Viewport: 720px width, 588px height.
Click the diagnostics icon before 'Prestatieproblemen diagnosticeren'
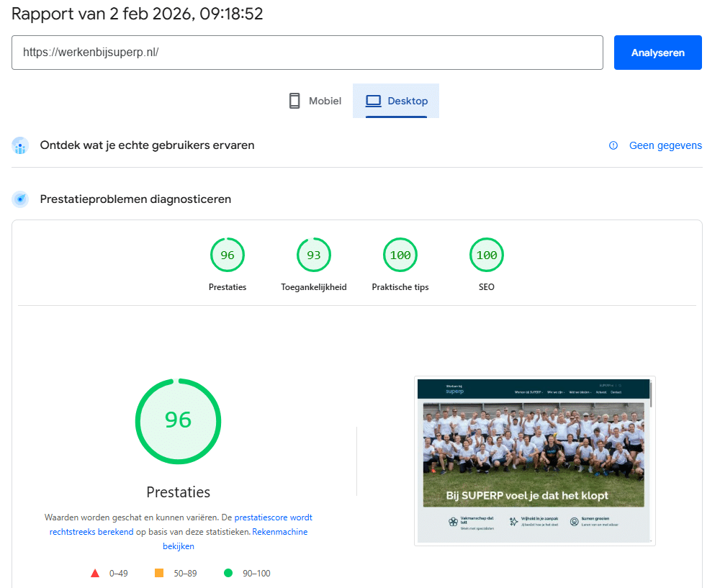pos(20,199)
